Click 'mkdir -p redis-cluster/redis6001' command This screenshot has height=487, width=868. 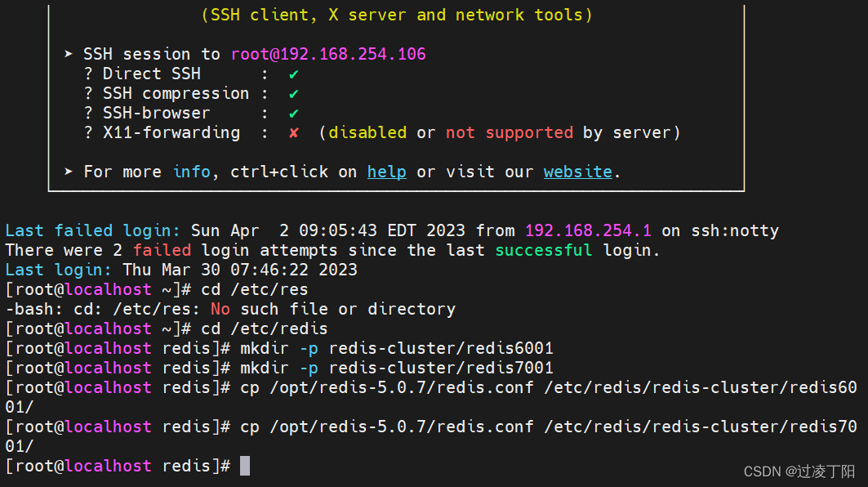(x=396, y=348)
